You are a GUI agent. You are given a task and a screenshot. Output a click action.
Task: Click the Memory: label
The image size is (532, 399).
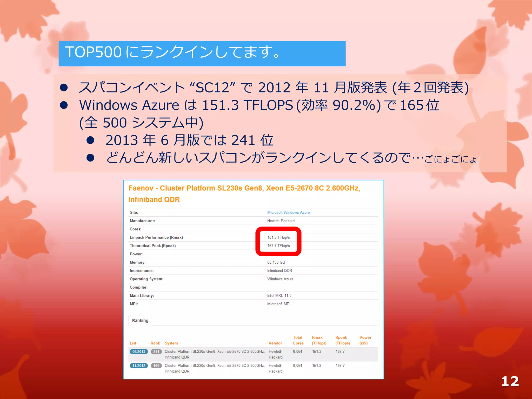(138, 262)
